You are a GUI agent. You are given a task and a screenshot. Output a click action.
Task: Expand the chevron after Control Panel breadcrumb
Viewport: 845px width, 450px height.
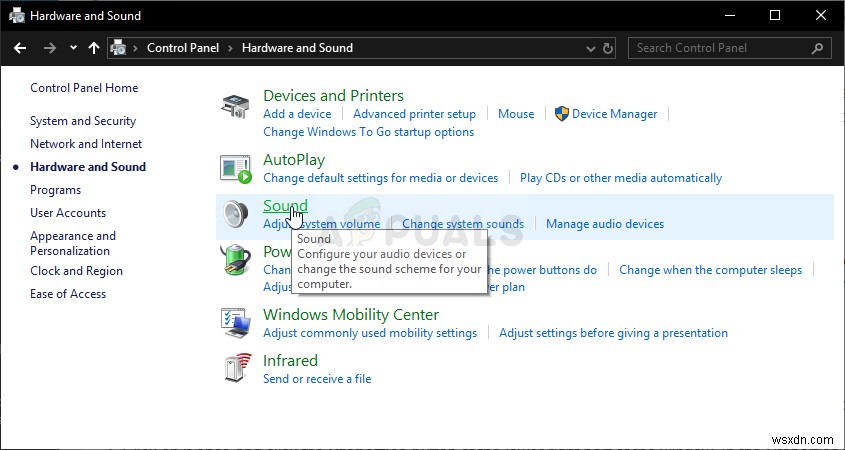point(230,47)
